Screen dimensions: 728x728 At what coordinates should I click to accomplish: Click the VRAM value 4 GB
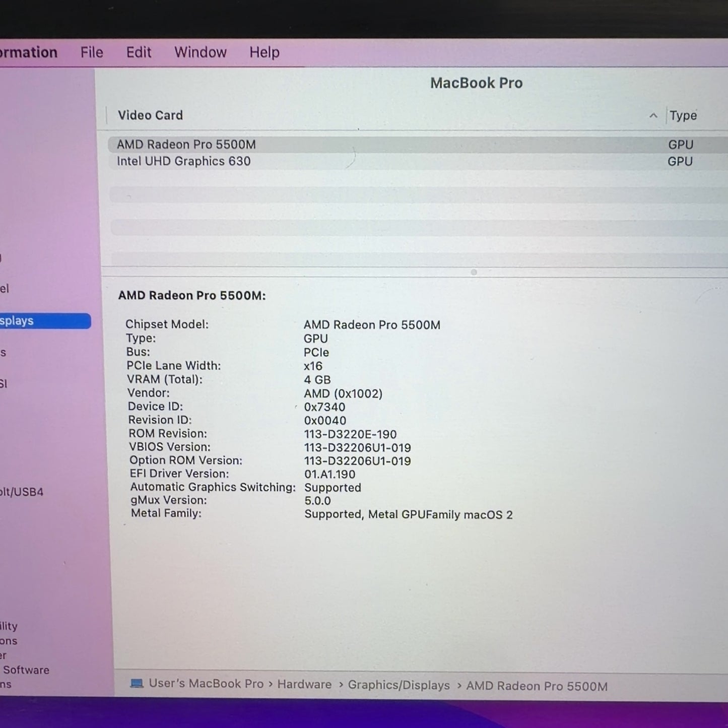pyautogui.click(x=317, y=380)
